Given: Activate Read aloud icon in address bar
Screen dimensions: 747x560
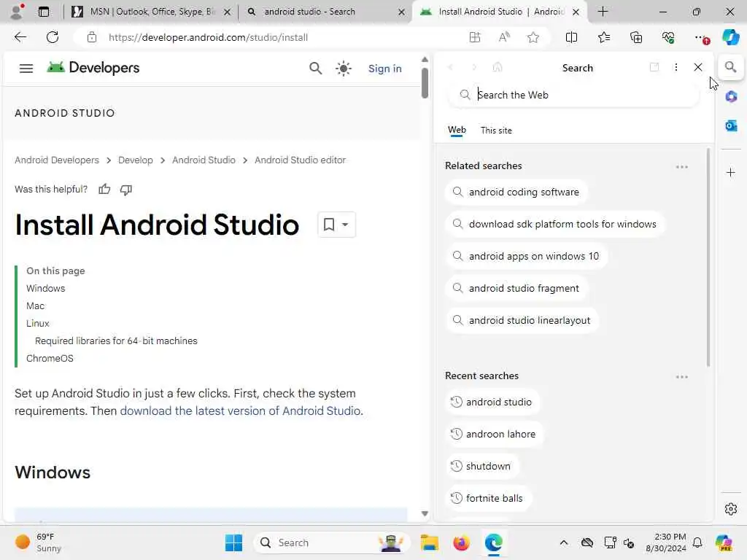Looking at the screenshot, I should point(504,37).
